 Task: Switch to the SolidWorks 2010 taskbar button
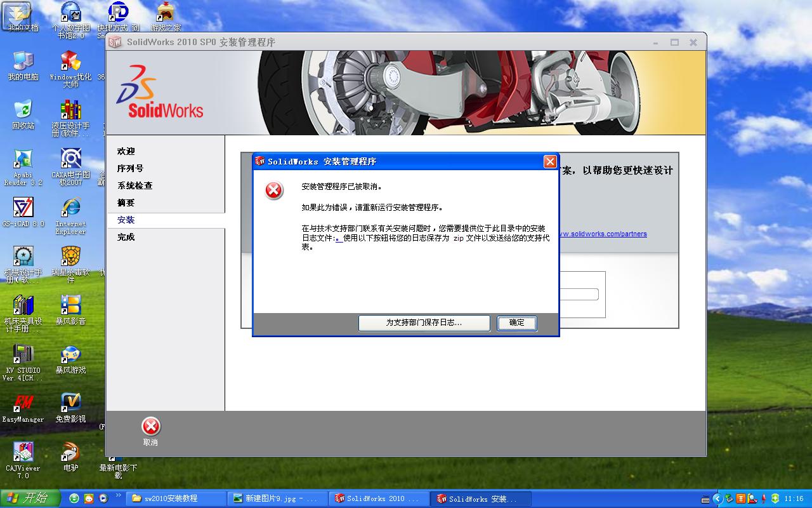[379, 498]
